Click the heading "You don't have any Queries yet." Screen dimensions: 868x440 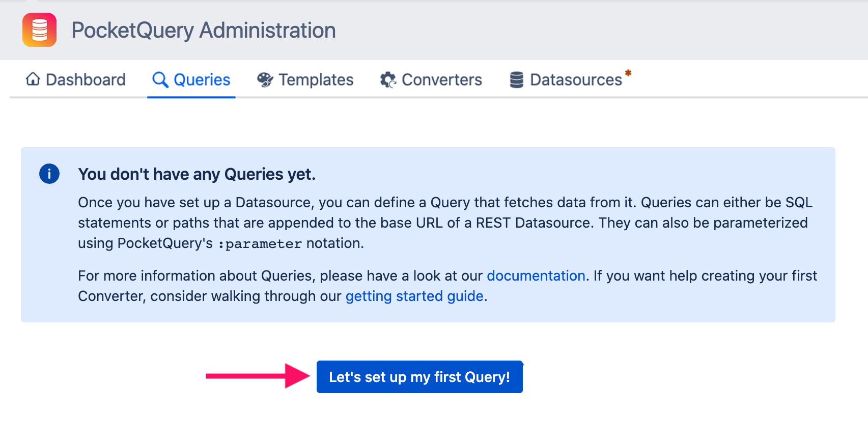(x=197, y=174)
